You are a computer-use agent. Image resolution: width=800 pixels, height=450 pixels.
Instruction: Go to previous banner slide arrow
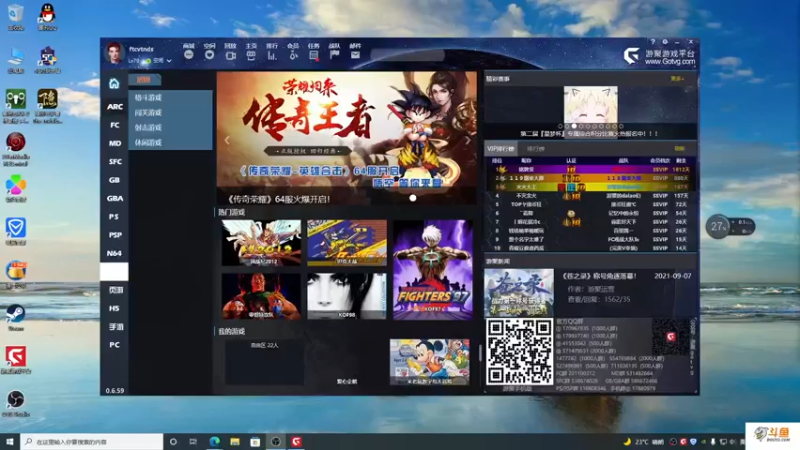(227, 140)
